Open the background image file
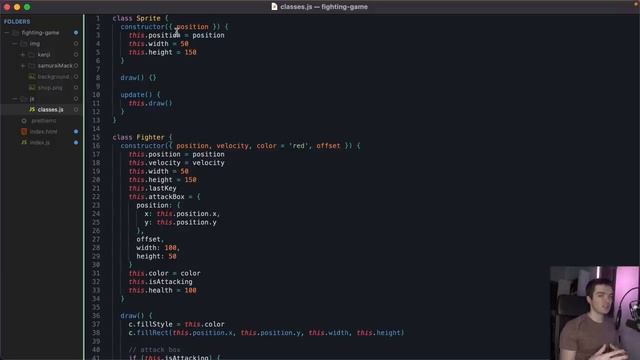 click(53, 77)
